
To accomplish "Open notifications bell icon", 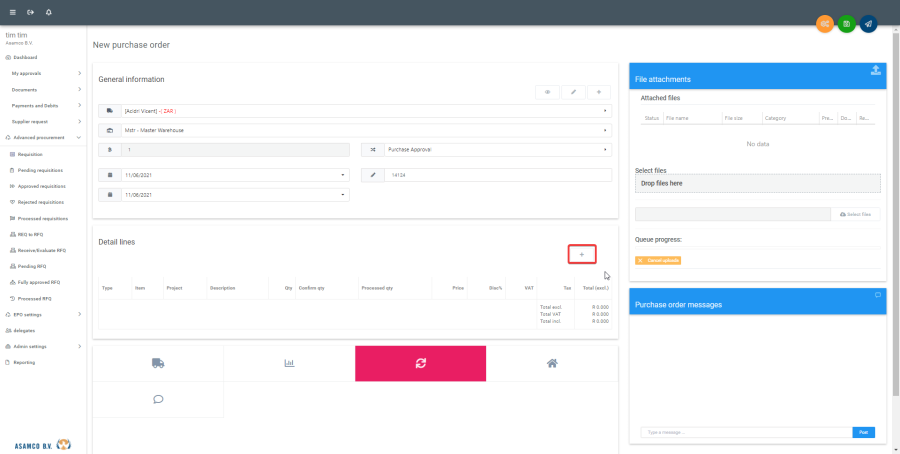I will (x=49, y=12).
